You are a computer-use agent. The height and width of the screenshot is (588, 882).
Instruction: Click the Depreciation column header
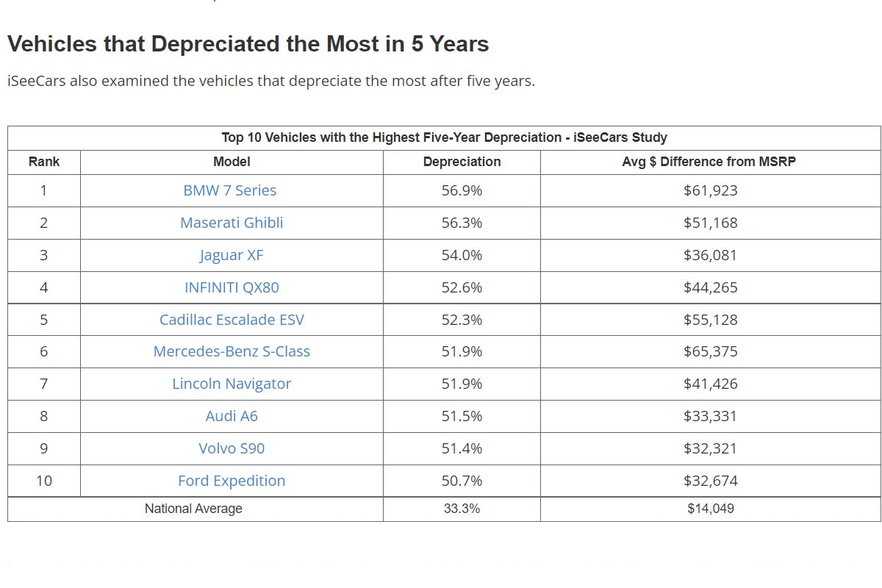(462, 162)
